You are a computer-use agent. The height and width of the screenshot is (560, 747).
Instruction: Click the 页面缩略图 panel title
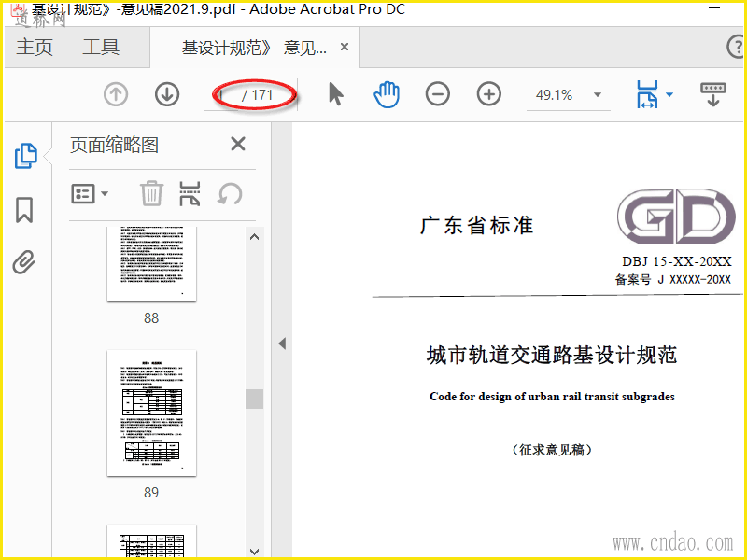(114, 145)
